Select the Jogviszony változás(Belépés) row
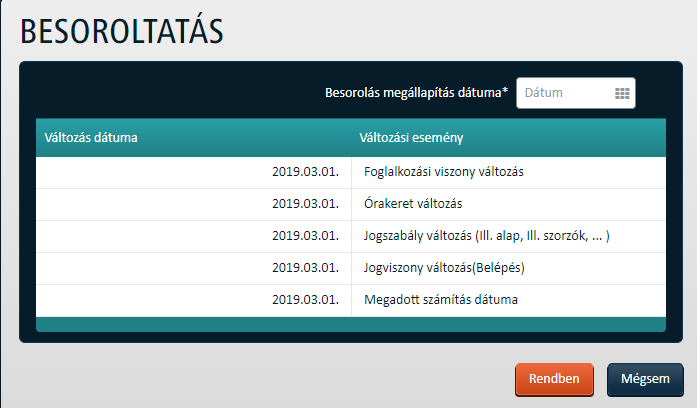The height and width of the screenshot is (408, 697). click(351, 268)
